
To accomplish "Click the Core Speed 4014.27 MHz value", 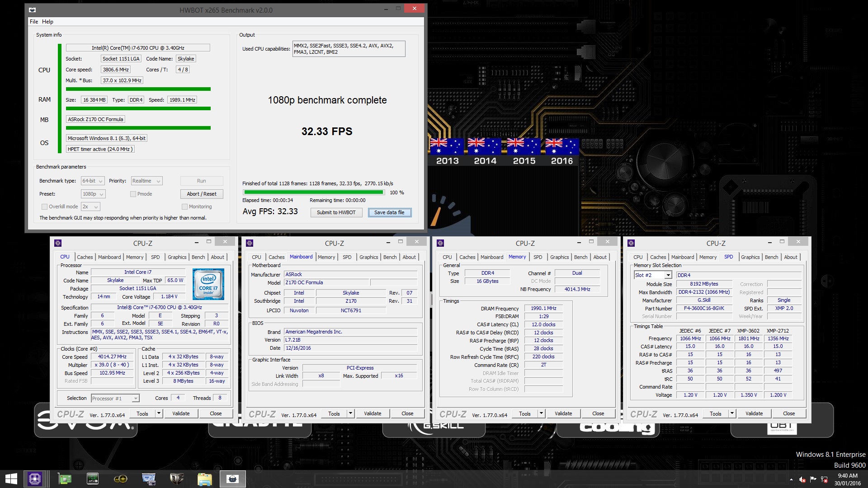I will point(112,357).
